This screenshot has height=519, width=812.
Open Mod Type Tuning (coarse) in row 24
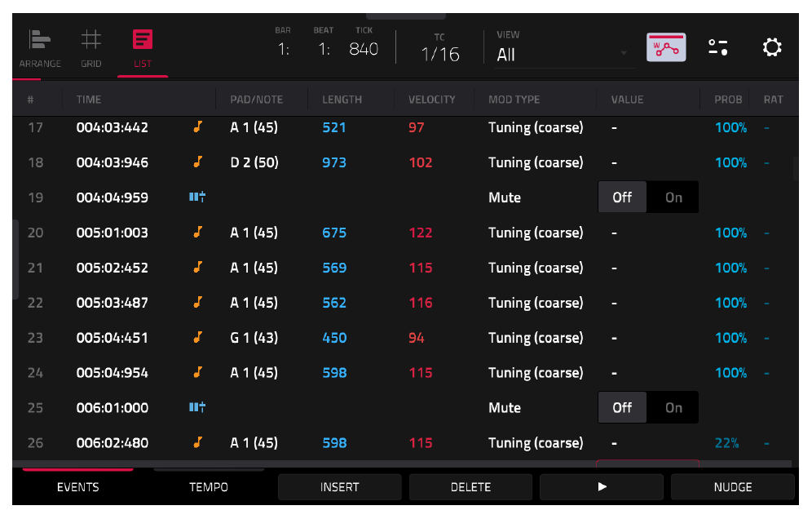pos(536,373)
